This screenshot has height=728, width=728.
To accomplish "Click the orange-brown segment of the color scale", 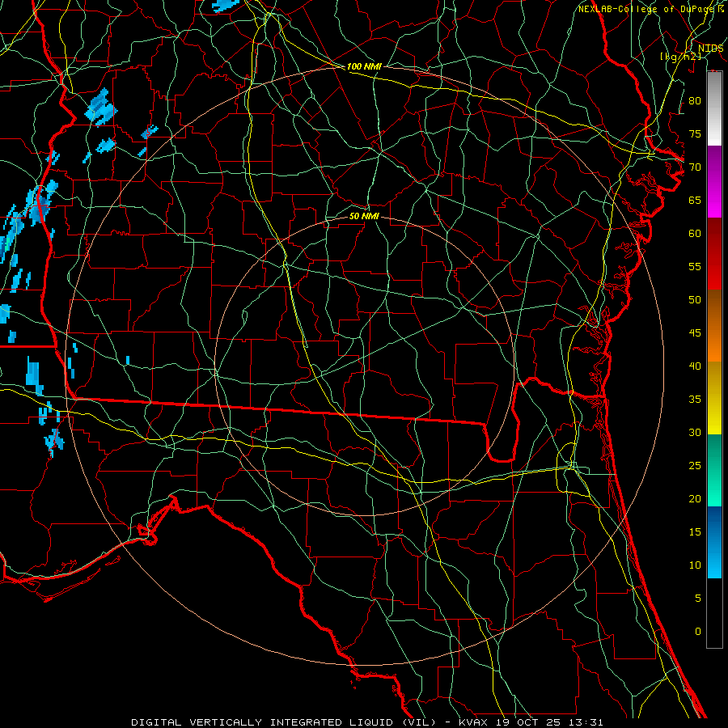I will click(714, 325).
